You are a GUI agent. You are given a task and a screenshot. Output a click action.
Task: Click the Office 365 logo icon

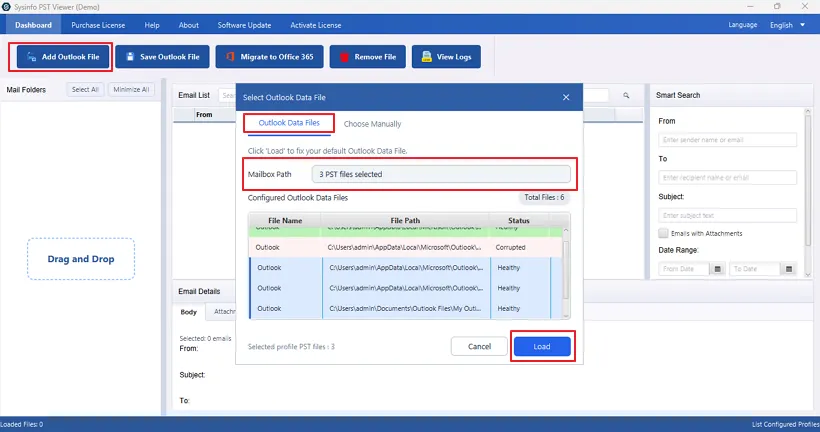tap(230, 56)
